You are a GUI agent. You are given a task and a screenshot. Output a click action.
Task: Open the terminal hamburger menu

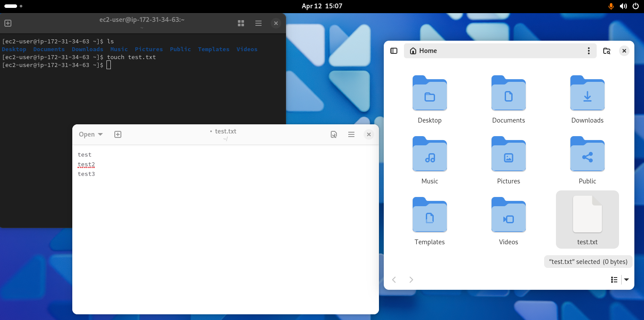click(x=258, y=23)
